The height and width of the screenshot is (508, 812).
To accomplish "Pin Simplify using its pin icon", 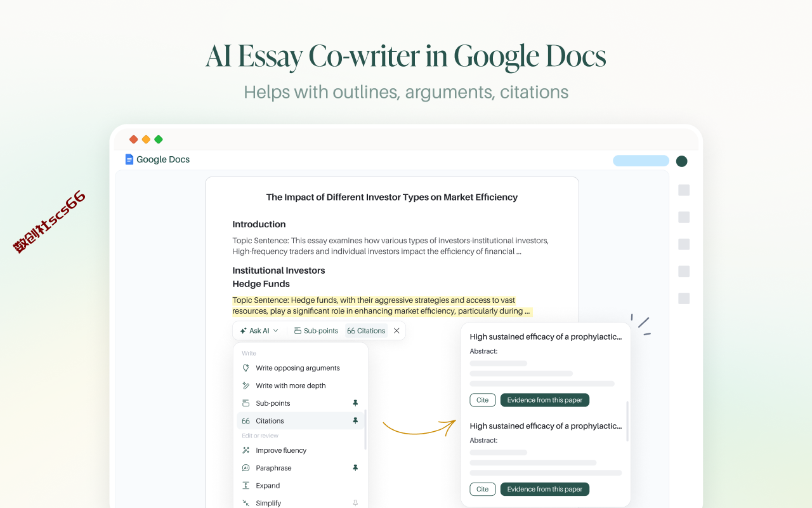I will point(355,503).
